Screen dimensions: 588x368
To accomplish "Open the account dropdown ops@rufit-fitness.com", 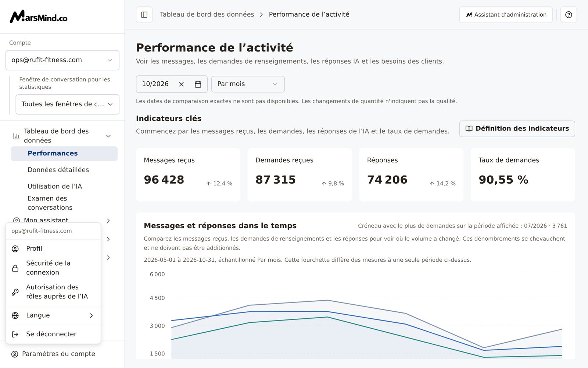I will click(x=62, y=60).
